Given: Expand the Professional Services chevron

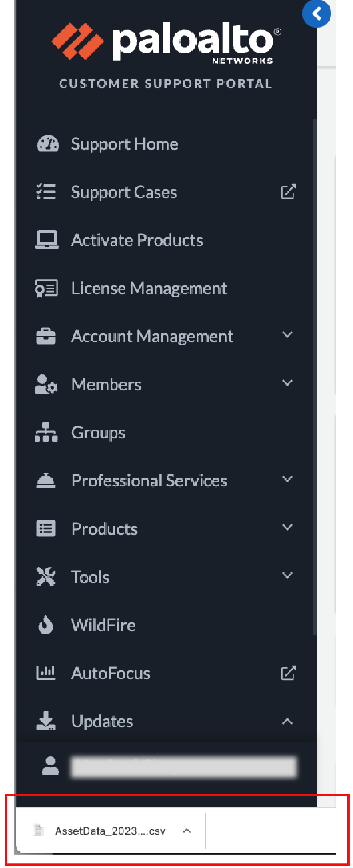Looking at the screenshot, I should click(288, 480).
